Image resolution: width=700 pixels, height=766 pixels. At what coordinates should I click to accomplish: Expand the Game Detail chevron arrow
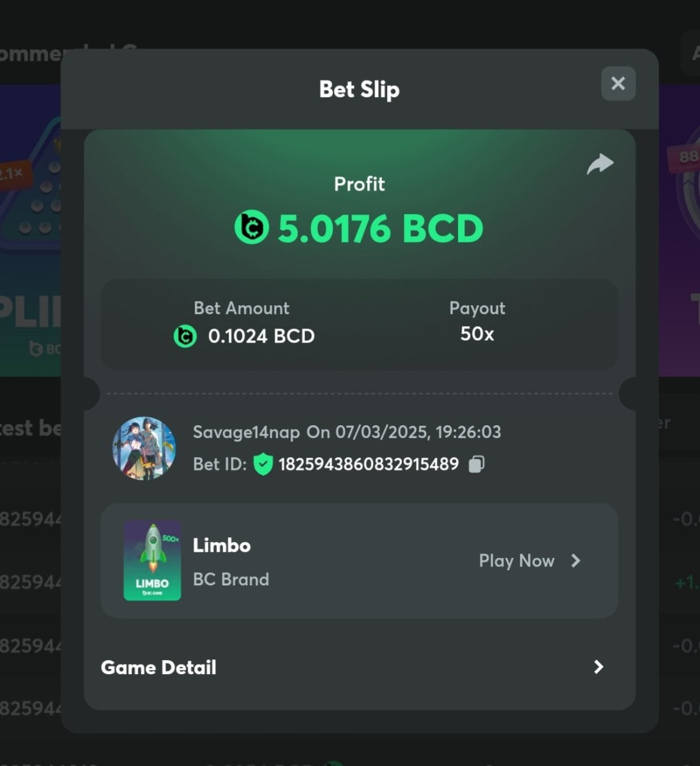click(x=598, y=667)
